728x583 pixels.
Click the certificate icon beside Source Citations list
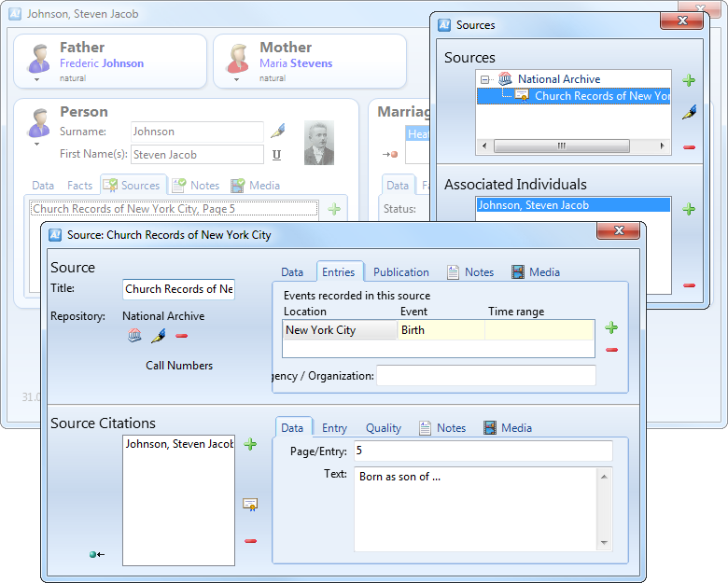tap(250, 505)
